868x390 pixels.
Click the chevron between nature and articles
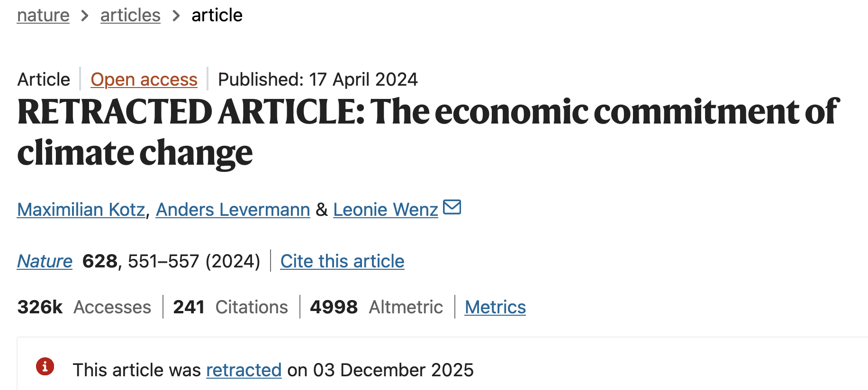point(85,16)
